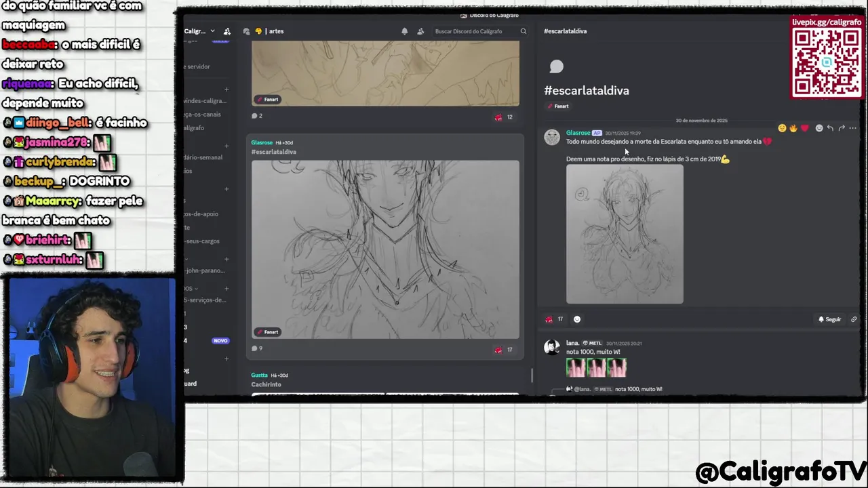The width and height of the screenshot is (868, 488).
Task: React with the red heart quick reaction
Action: pyautogui.click(x=805, y=128)
